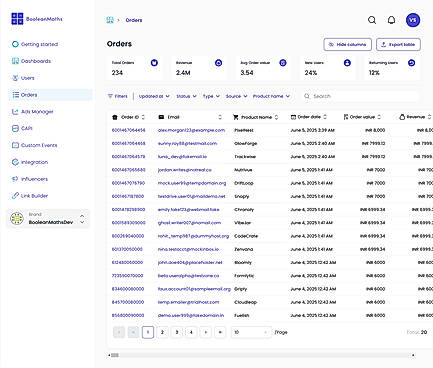
Task: Click the Returning users card icon
Action: pos(411,63)
